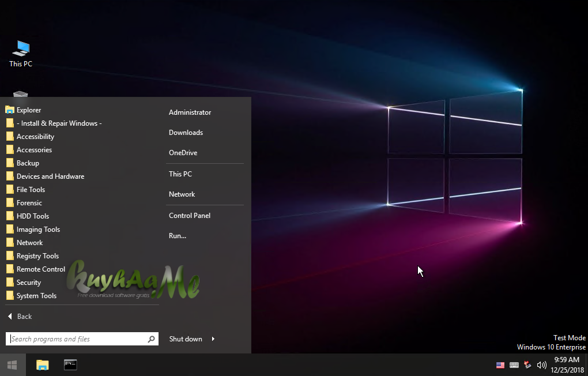This screenshot has height=376, width=588.
Task: Click the magnifier icon in search box
Action: pyautogui.click(x=151, y=339)
